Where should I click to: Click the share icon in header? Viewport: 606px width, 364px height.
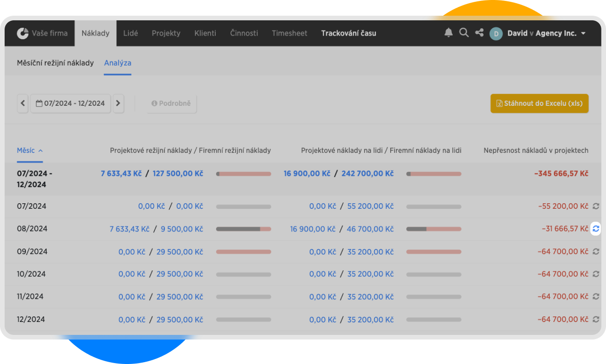pyautogui.click(x=479, y=33)
